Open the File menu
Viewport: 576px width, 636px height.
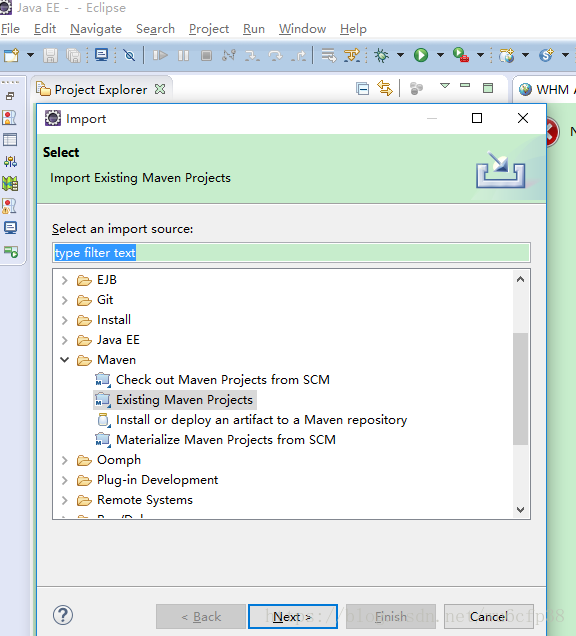(10, 29)
